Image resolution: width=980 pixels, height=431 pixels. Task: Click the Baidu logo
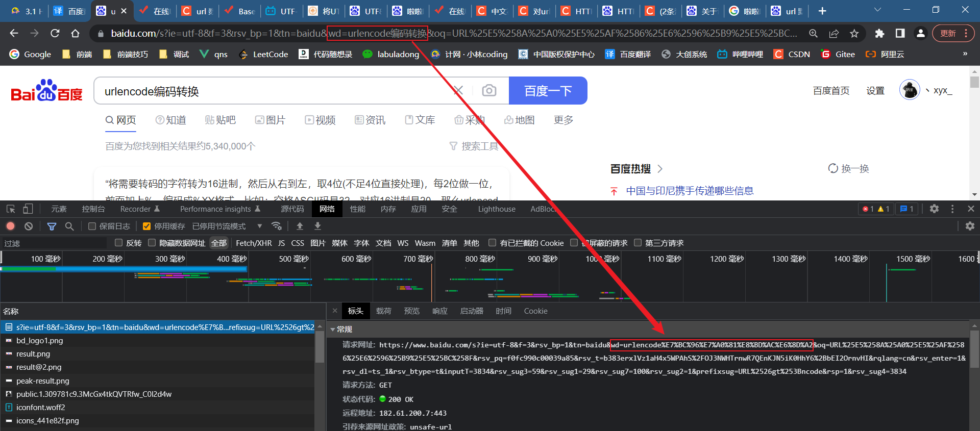[x=46, y=90]
